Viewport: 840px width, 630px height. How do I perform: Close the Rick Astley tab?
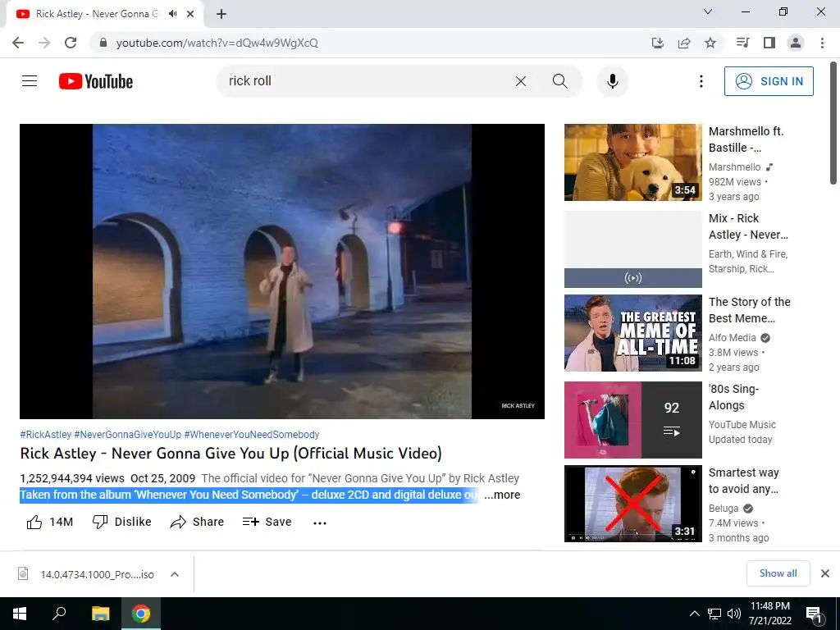click(190, 14)
